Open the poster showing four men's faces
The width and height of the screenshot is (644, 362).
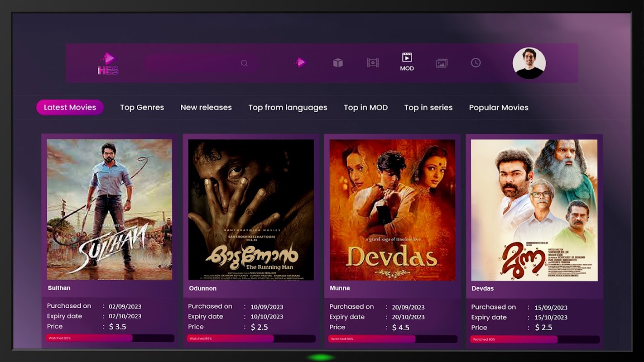534,210
